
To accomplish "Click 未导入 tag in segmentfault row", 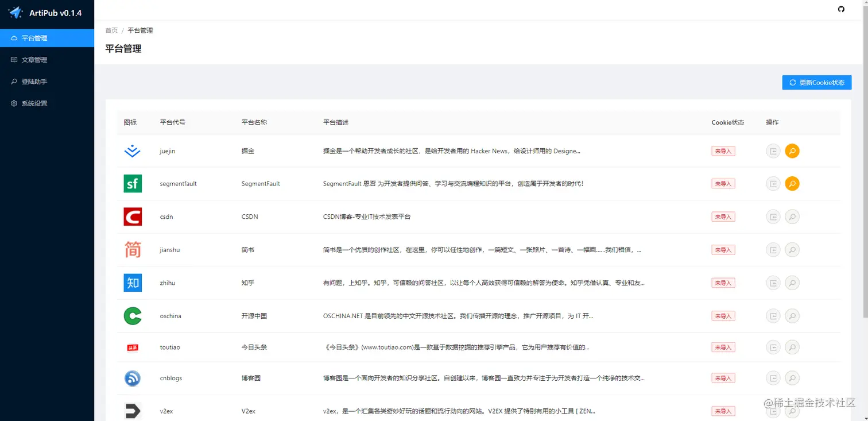I will pyautogui.click(x=723, y=184).
